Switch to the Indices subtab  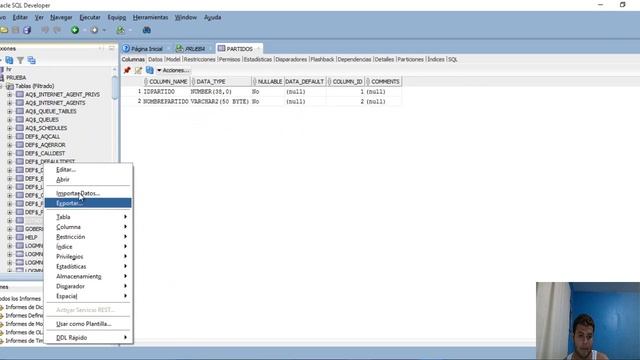(436, 60)
